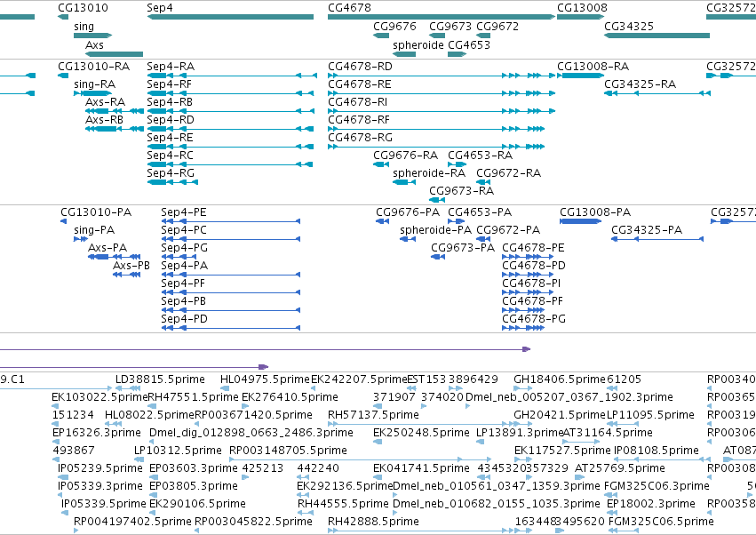Click the CG4653-RA transcript label

coord(481,156)
